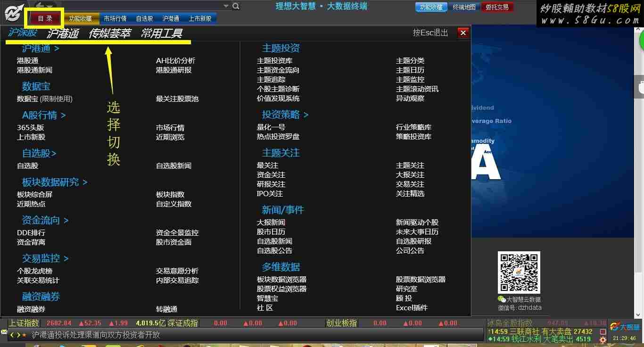The image size is (644, 347).
Task: Open 365头版
Action: pos(31,128)
